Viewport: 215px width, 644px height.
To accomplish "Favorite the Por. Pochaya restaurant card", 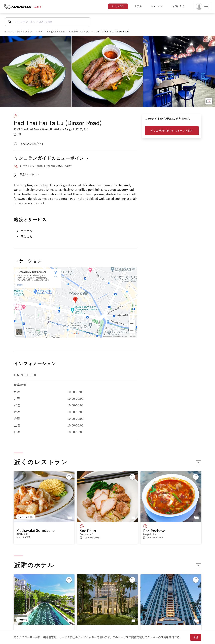I will tap(196, 477).
